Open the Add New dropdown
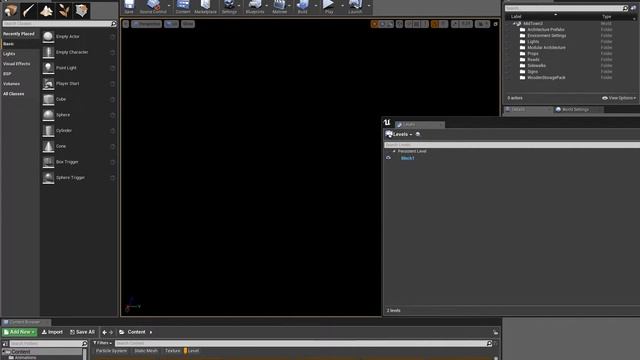 click(19, 332)
